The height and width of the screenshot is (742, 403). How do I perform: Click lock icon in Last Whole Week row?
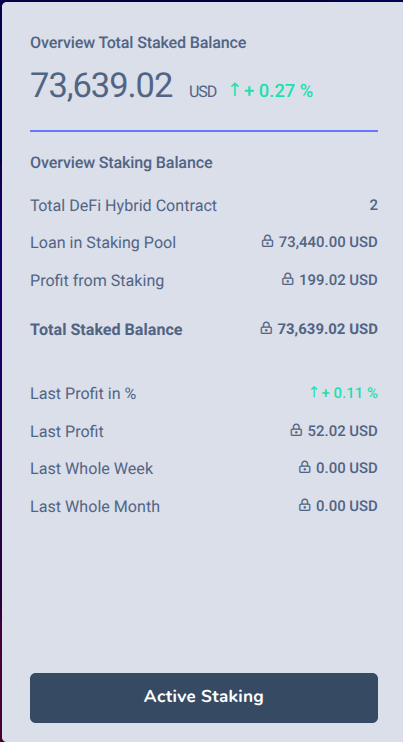tap(305, 468)
